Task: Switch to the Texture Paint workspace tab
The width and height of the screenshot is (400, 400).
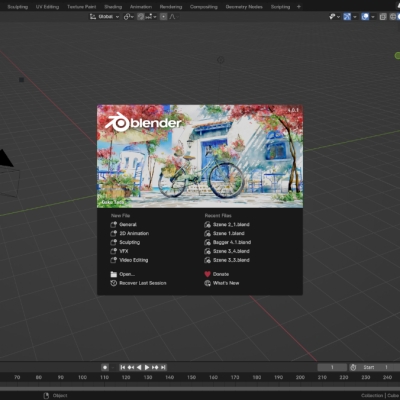Action: click(81, 7)
